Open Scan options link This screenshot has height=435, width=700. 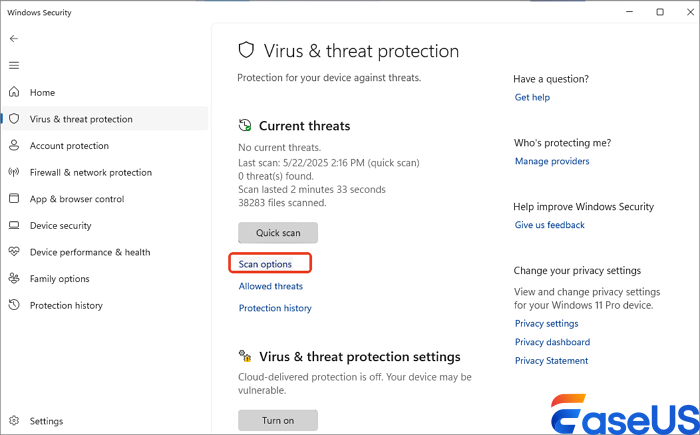point(265,264)
